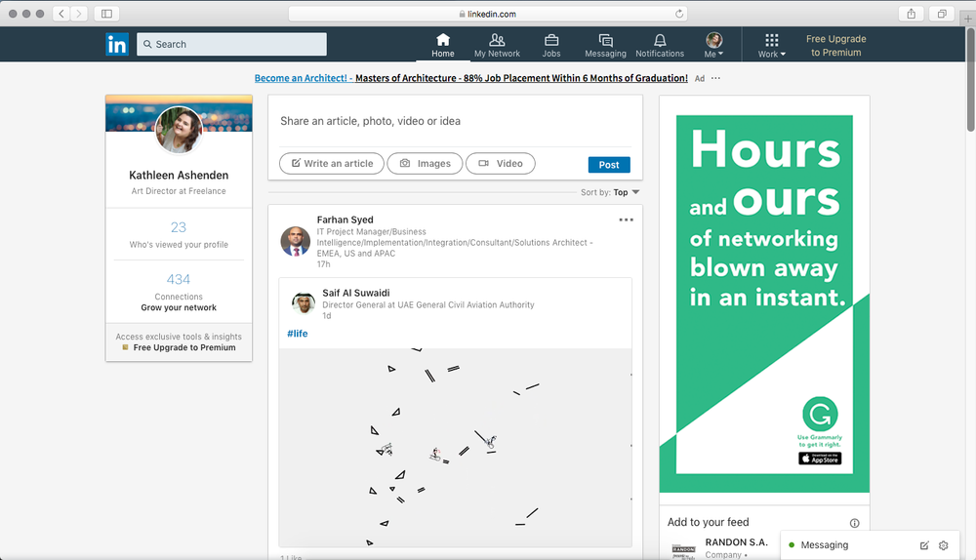Click the Grammarly advertisement banner
976x560 pixels.
pyautogui.click(x=764, y=294)
